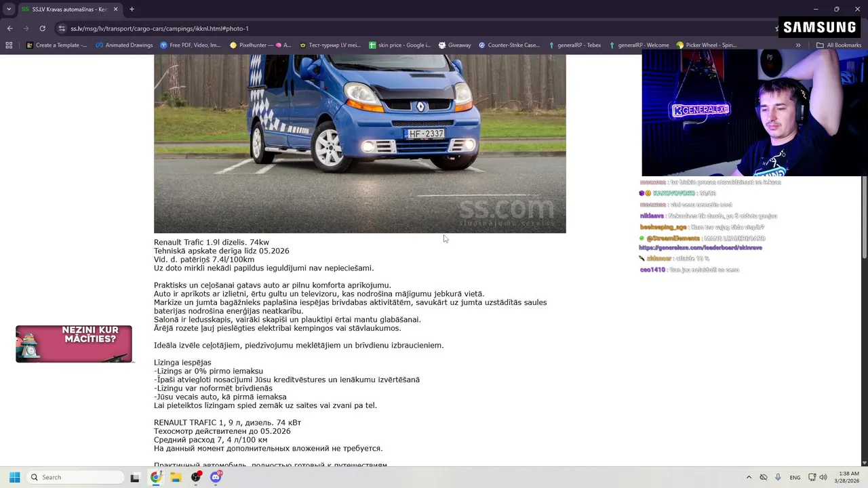Open Pixelhunter bookmark
Screen dimensions: 868x488
click(260, 45)
